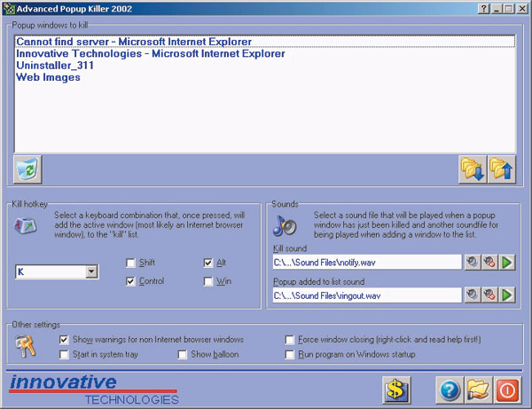Screen dimensions: 532x409
Task: Browse for the Kill sound file
Action: pyautogui.click(x=473, y=263)
